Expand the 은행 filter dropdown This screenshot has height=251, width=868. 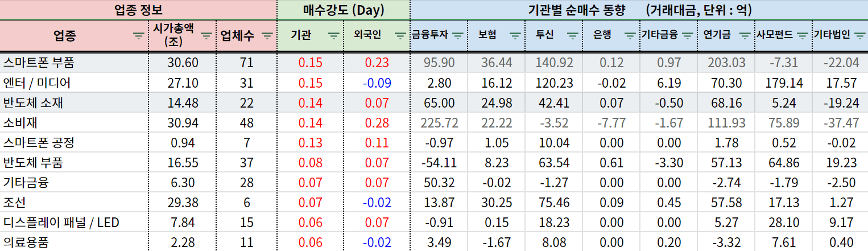point(630,35)
